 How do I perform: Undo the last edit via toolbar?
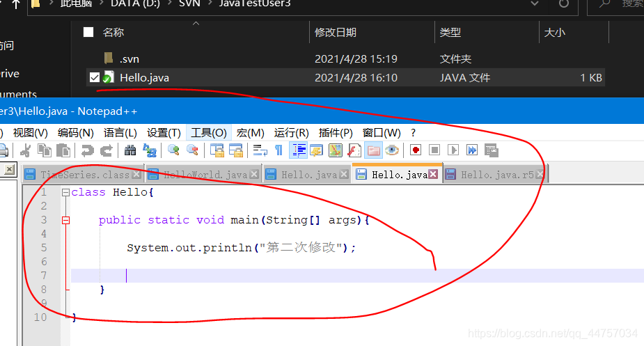pyautogui.click(x=87, y=150)
